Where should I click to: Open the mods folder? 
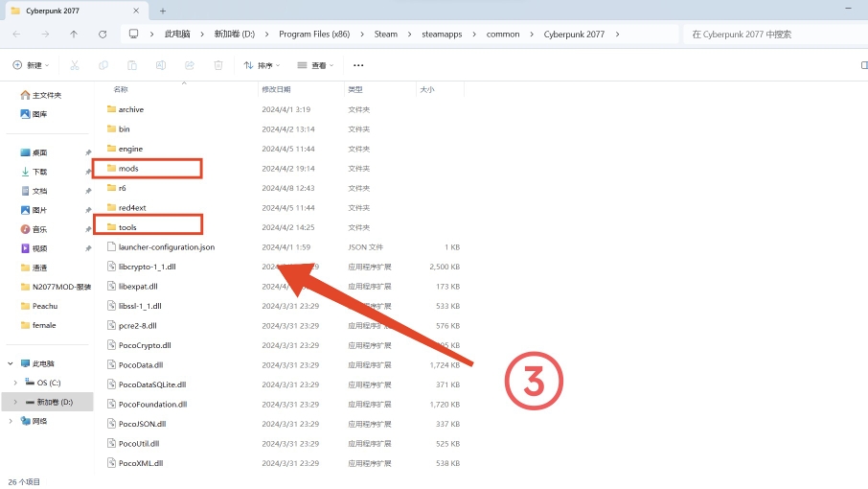click(128, 169)
